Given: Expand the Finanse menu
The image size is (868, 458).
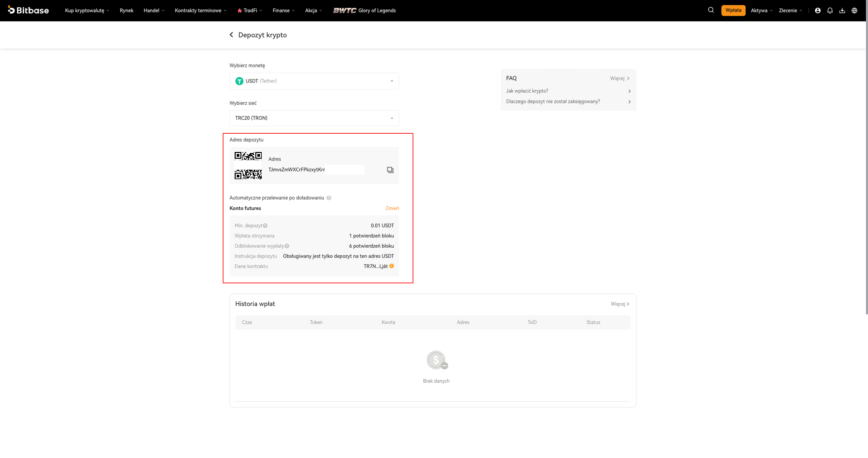Looking at the screenshot, I should [284, 11].
